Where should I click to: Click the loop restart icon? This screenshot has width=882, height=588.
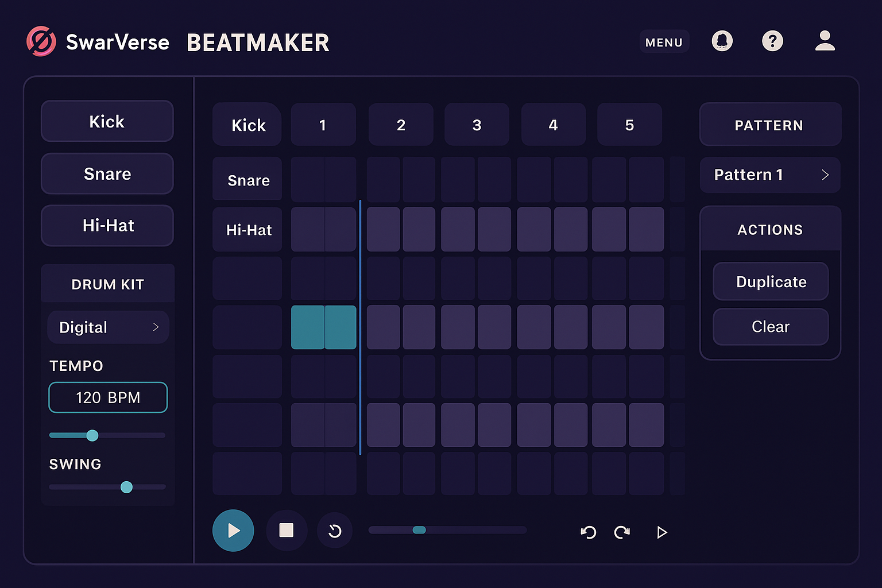[335, 531]
